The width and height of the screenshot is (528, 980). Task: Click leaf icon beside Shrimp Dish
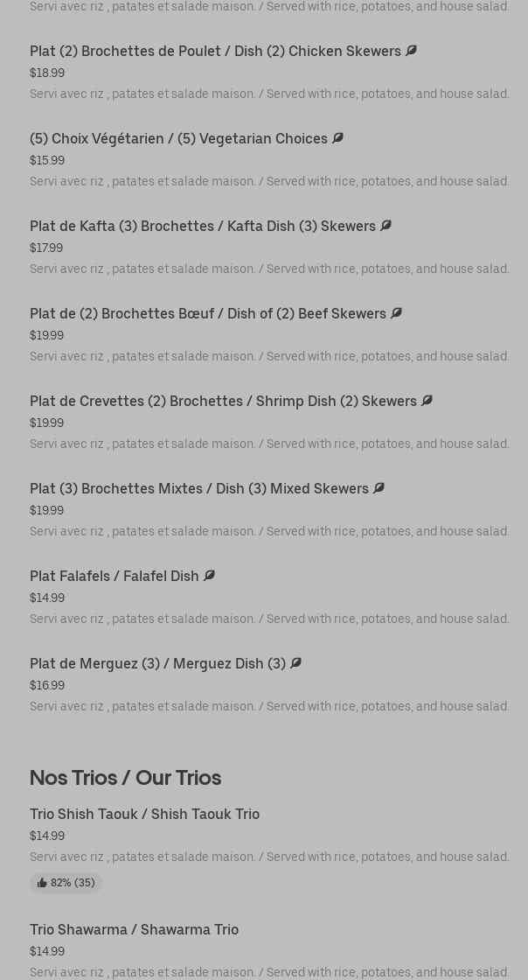tap(427, 401)
